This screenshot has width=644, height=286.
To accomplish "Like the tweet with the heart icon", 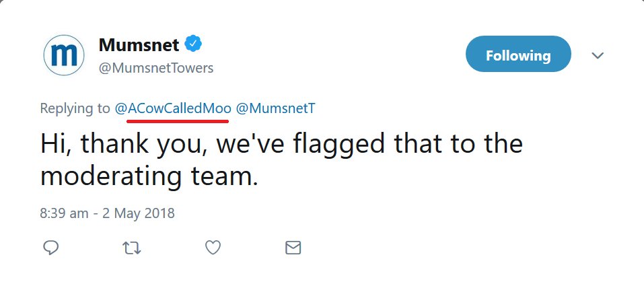I will 213,248.
